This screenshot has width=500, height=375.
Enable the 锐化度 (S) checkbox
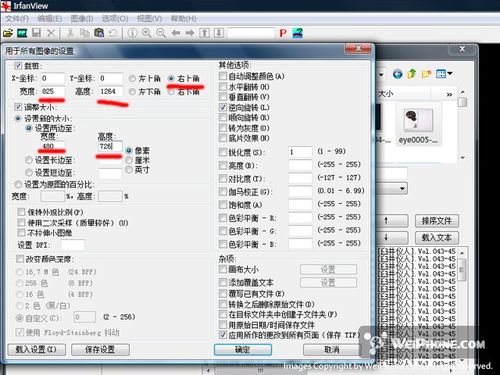point(223,152)
